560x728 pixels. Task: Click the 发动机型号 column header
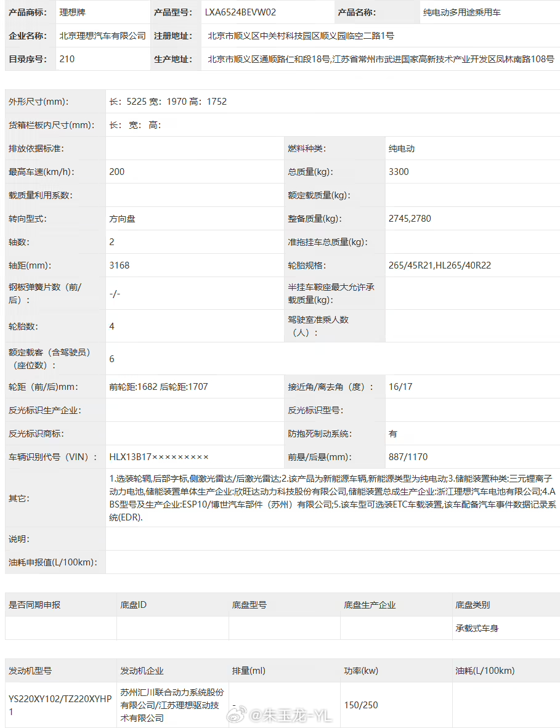pyautogui.click(x=30, y=671)
